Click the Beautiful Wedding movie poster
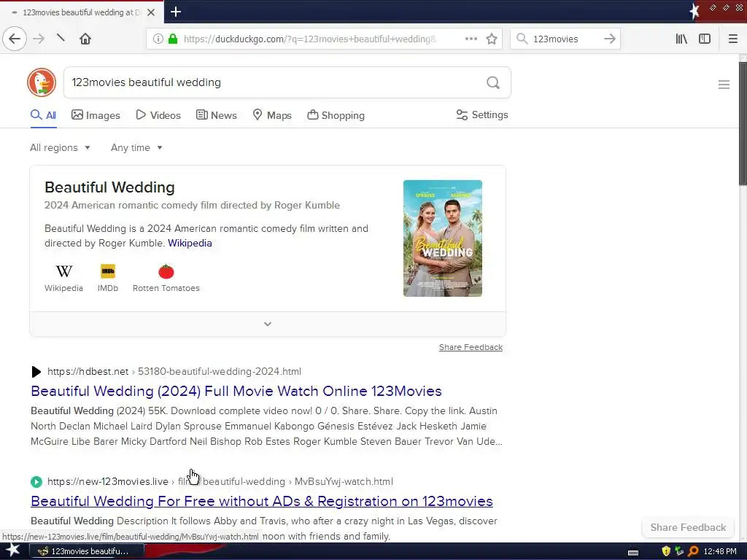Image resolution: width=747 pixels, height=560 pixels. click(x=443, y=238)
